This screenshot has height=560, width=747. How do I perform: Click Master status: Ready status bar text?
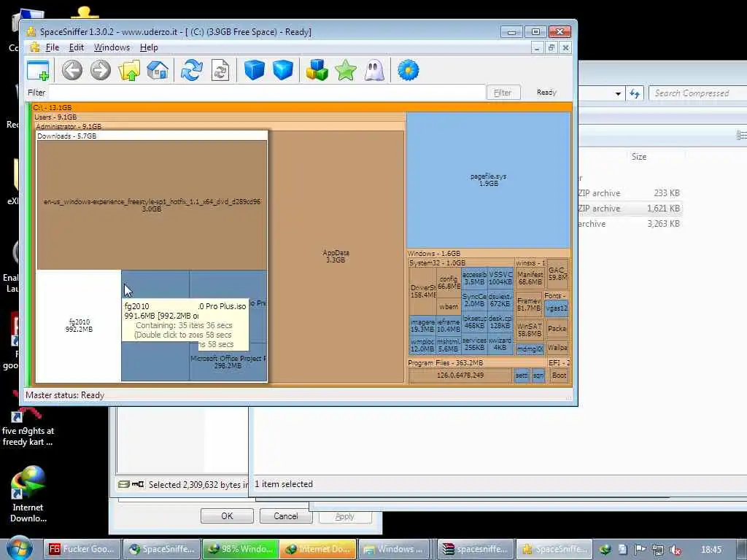point(65,394)
